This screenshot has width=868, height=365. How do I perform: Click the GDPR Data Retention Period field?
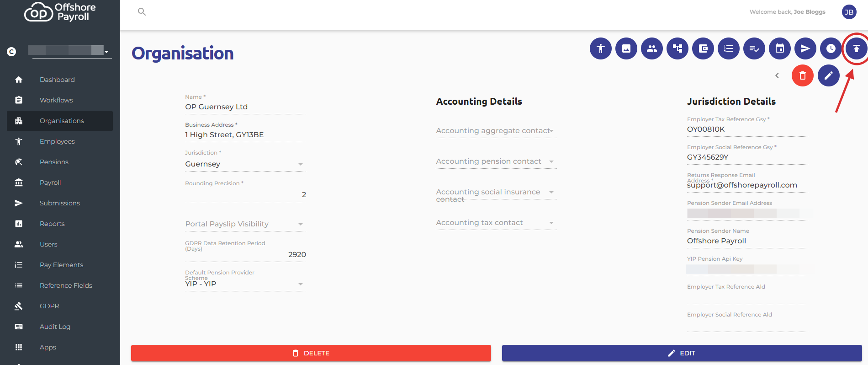tap(245, 254)
